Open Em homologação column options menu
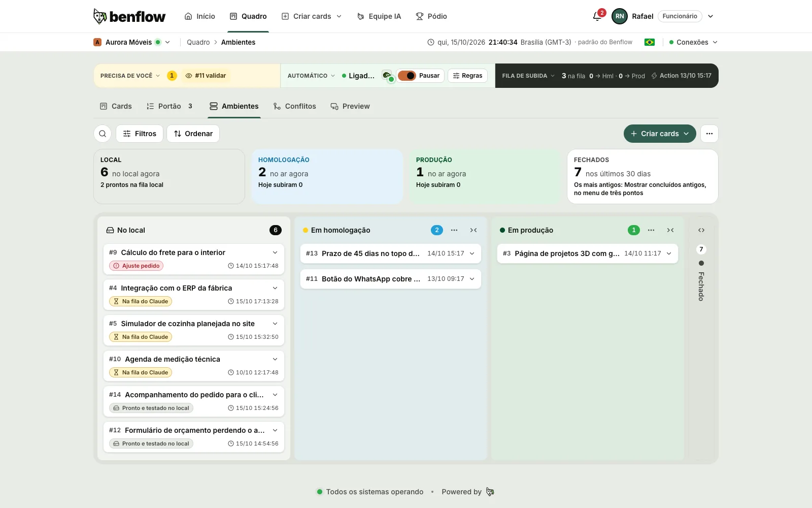Image resolution: width=812 pixels, height=508 pixels. tap(454, 230)
